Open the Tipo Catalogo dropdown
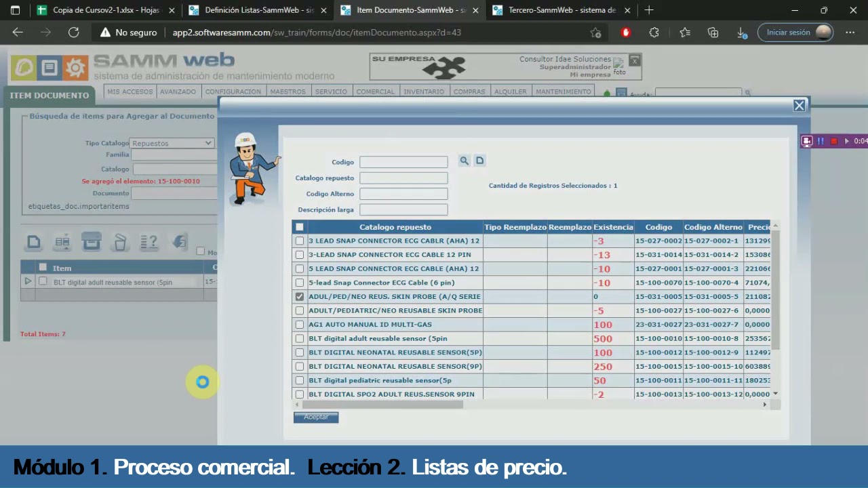The width and height of the screenshot is (868, 488). coord(172,143)
